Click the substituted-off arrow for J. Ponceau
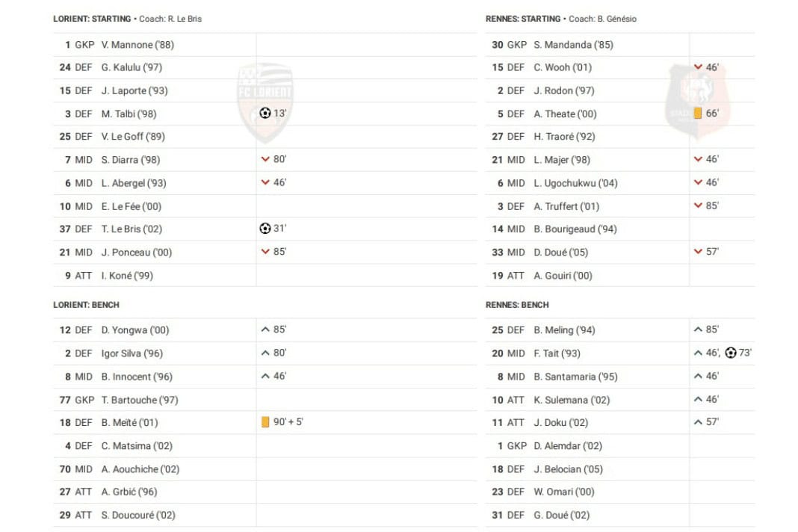 (265, 252)
